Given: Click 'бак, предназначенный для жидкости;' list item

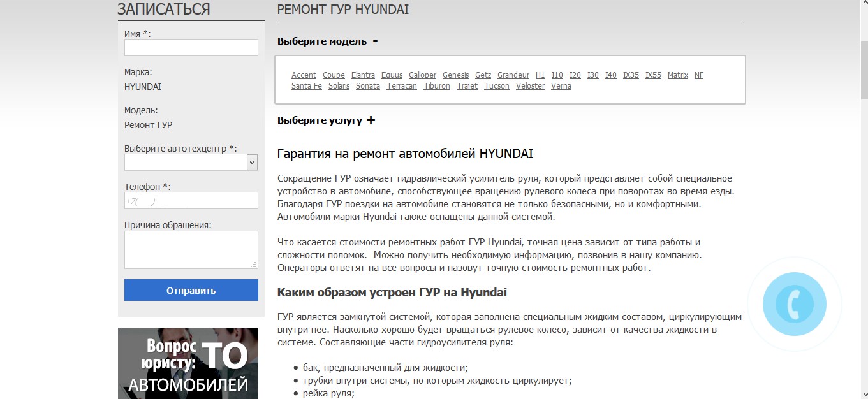Looking at the screenshot, I should 385,368.
